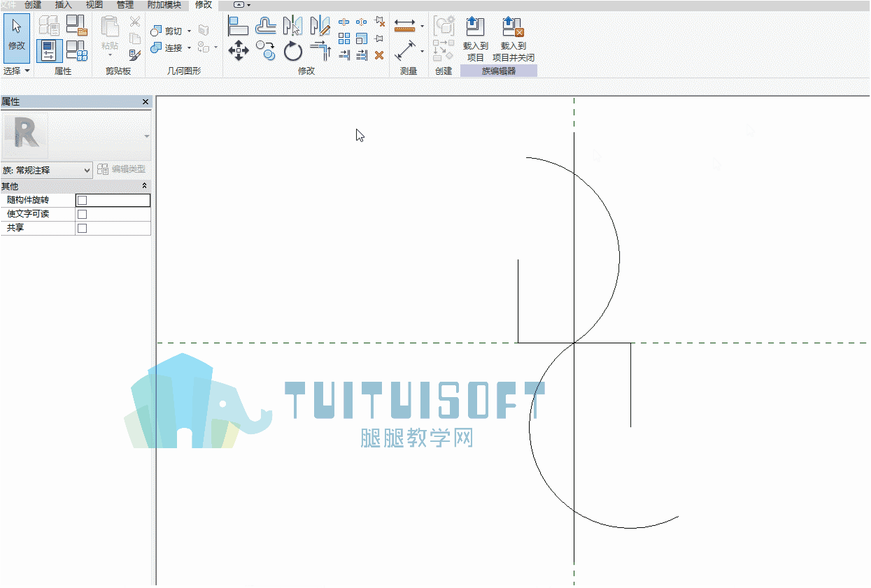The height and width of the screenshot is (588, 871).
Task: Open the 剪切 geometry dropdown arrow
Action: pyautogui.click(x=189, y=31)
